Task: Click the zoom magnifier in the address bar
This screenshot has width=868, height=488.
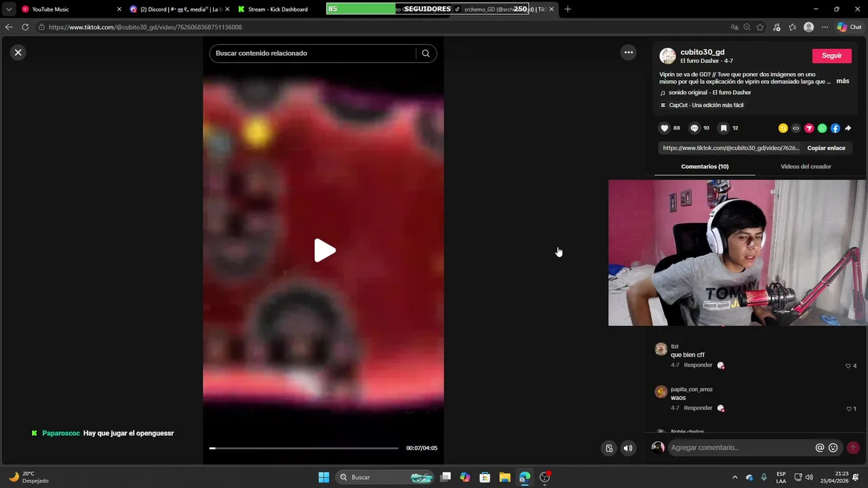Action: [x=747, y=27]
